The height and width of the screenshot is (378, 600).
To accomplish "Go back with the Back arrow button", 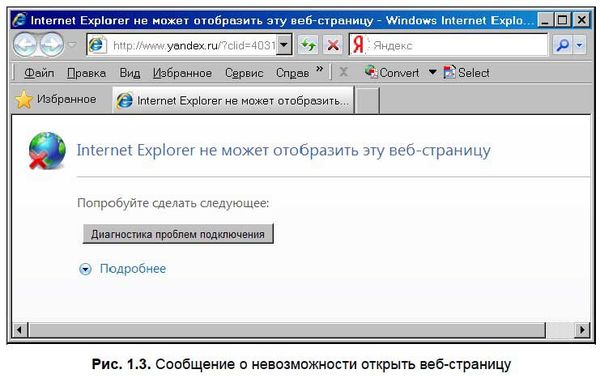I will [25, 45].
